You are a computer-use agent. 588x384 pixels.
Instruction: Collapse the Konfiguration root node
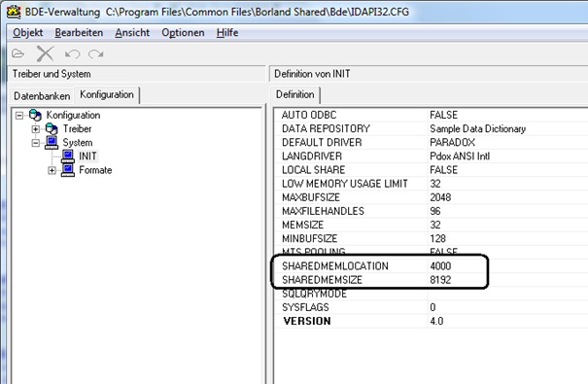(x=19, y=116)
